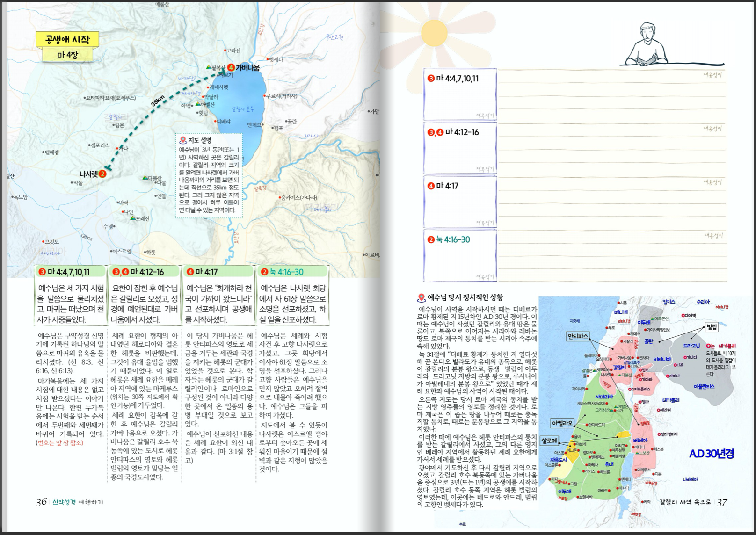The image size is (756, 535).
Task: Click the red dot marker for 쿠르시(거라사)
Action: click(265, 96)
